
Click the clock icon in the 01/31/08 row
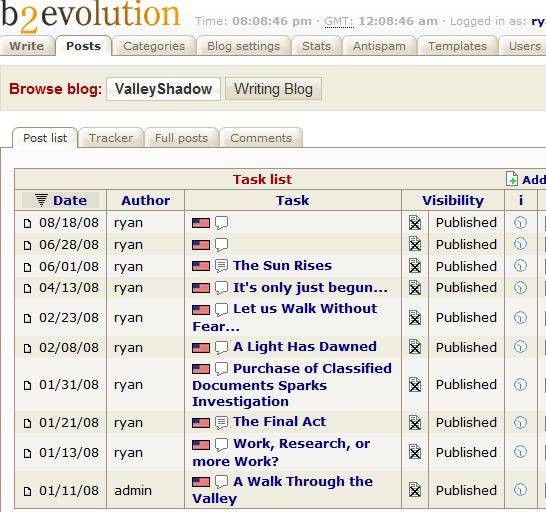point(520,385)
